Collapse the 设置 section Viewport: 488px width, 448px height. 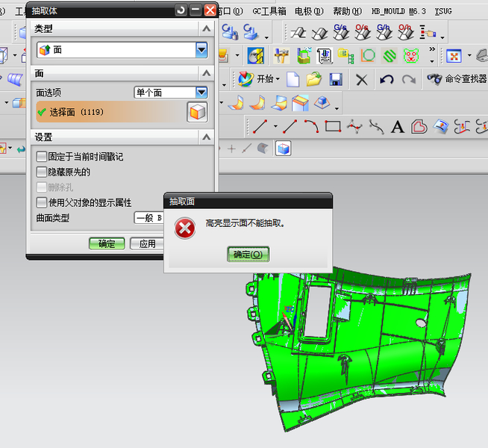pos(206,137)
